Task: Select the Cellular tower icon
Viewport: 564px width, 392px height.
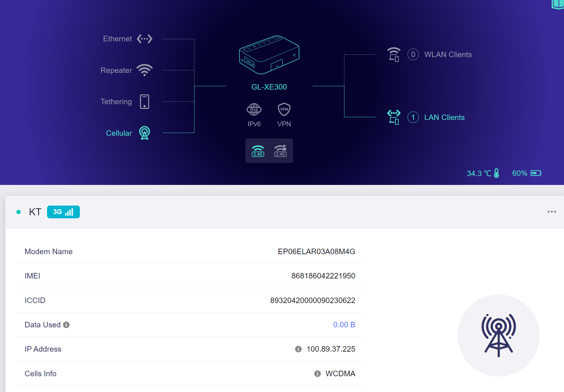Action: click(x=145, y=133)
